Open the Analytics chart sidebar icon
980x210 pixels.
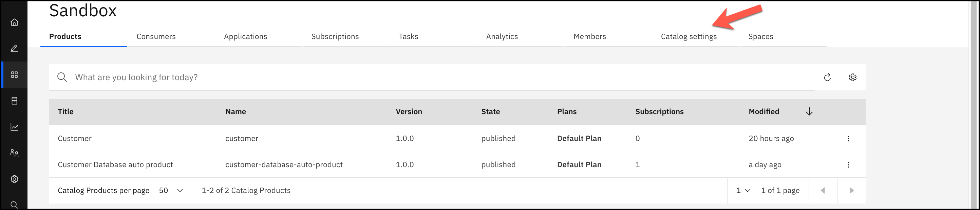(x=15, y=127)
